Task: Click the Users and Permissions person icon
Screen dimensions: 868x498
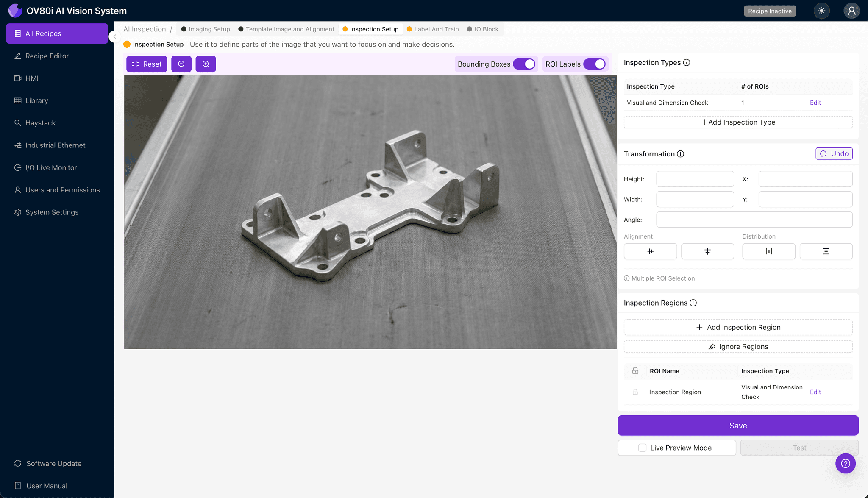Action: click(18, 190)
